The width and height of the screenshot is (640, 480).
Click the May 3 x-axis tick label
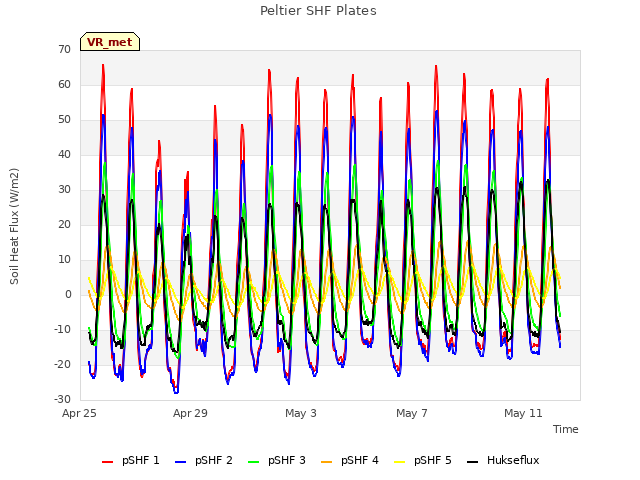301,413
